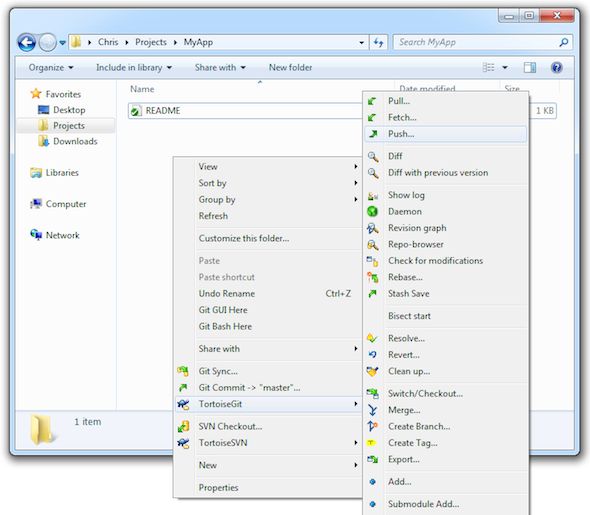This screenshot has height=515, width=590.
Task: Click the Revision graph icon
Action: click(x=373, y=228)
